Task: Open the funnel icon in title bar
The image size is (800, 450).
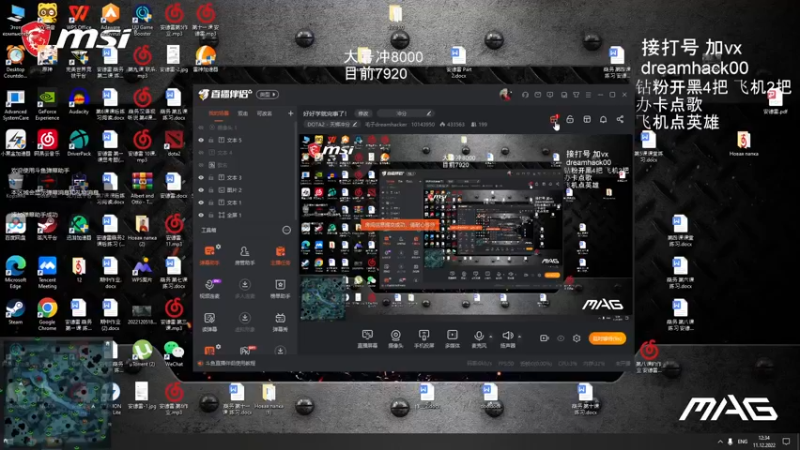Action: click(x=576, y=95)
